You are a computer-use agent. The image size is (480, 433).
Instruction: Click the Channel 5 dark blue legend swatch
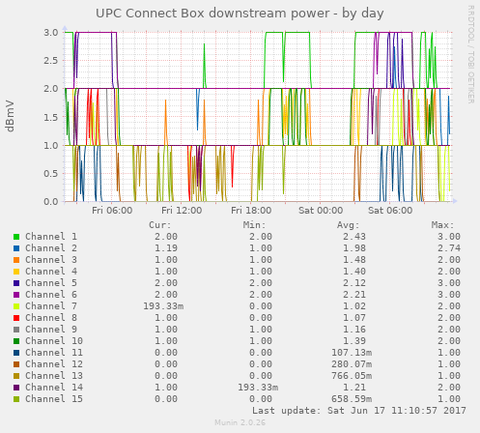click(16, 283)
